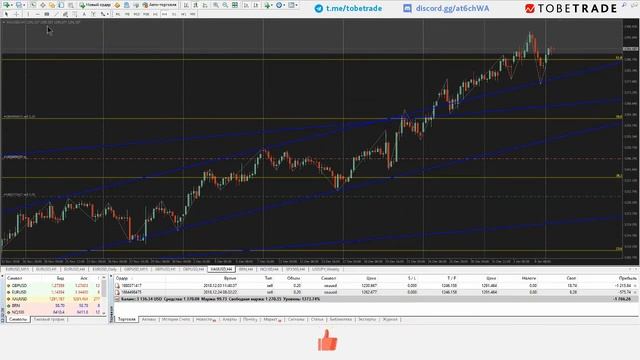Toggle the Terminal panel icon
Image resolution: width=640 pixels, height=360 pixels.
[61, 5]
